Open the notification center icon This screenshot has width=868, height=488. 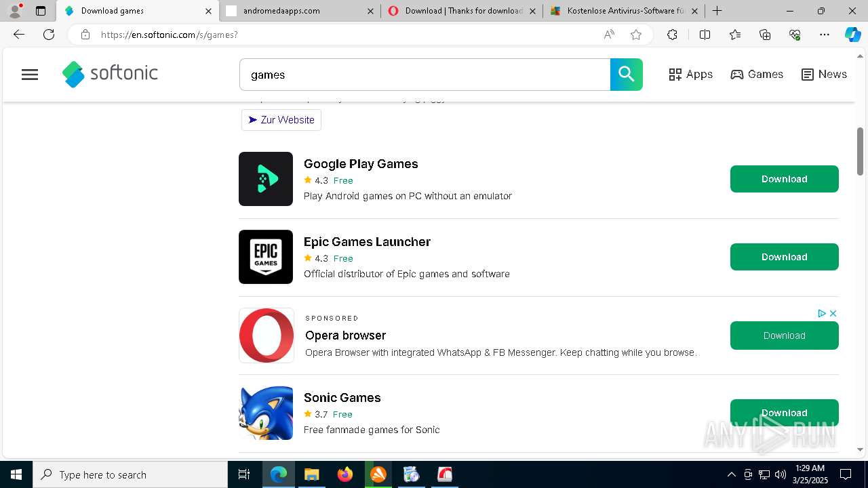846,474
